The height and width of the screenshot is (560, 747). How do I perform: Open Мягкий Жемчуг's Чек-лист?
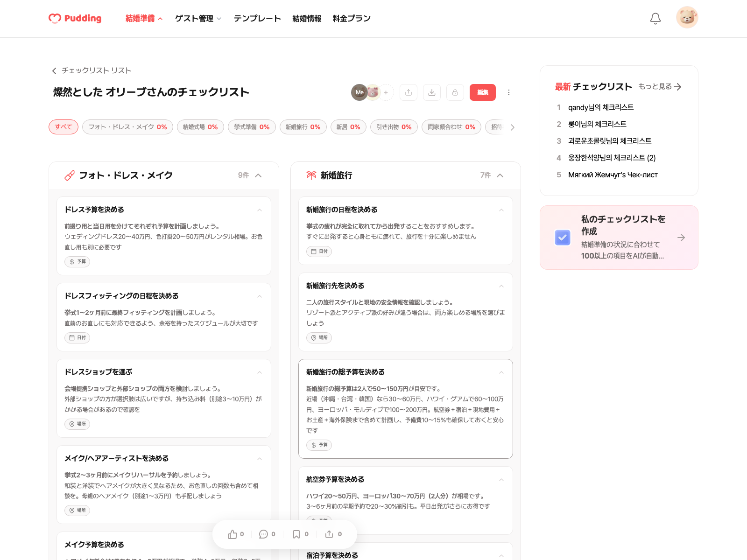[613, 175]
